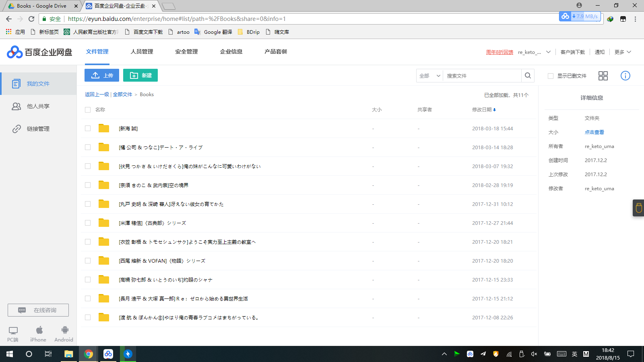Click the 搜索文件 search input field
The height and width of the screenshot is (362, 644).
tap(482, 76)
